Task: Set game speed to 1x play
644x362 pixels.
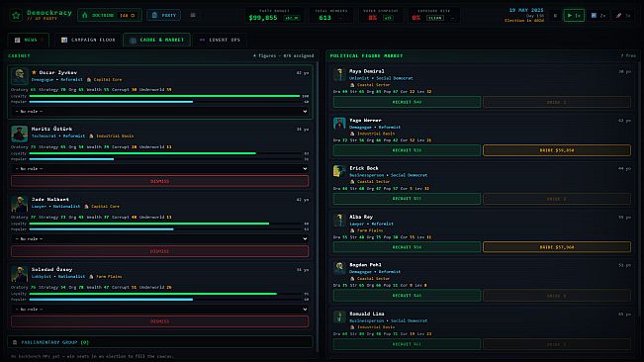Action: (x=574, y=16)
